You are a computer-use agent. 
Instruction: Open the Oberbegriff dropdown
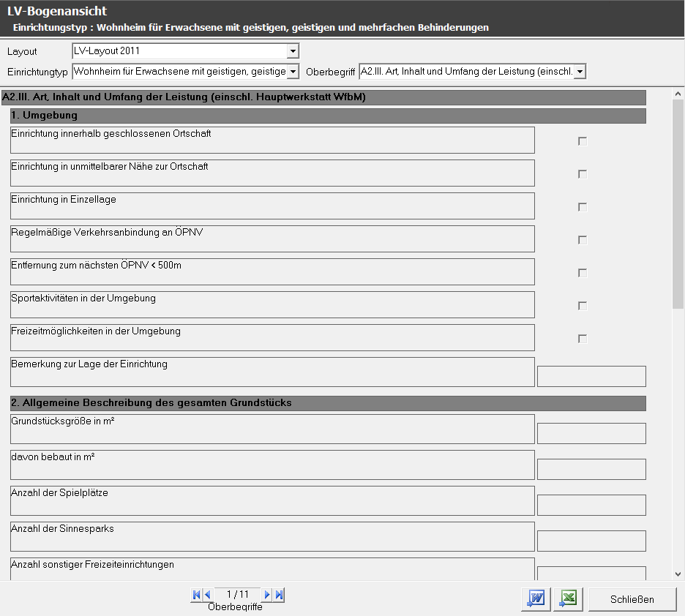[580, 71]
